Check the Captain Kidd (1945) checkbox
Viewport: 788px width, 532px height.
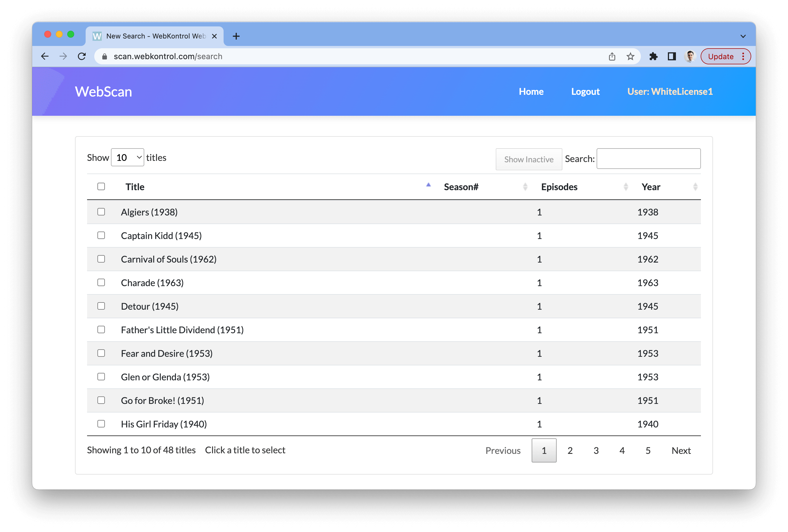[x=101, y=235]
